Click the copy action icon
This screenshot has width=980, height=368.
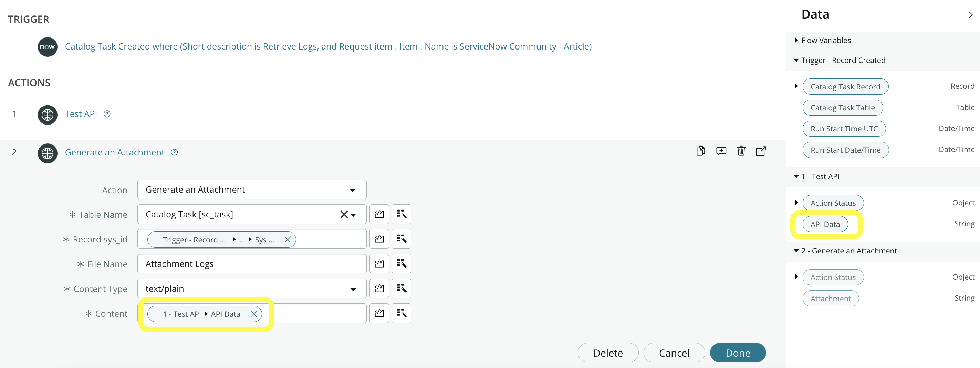[700, 151]
